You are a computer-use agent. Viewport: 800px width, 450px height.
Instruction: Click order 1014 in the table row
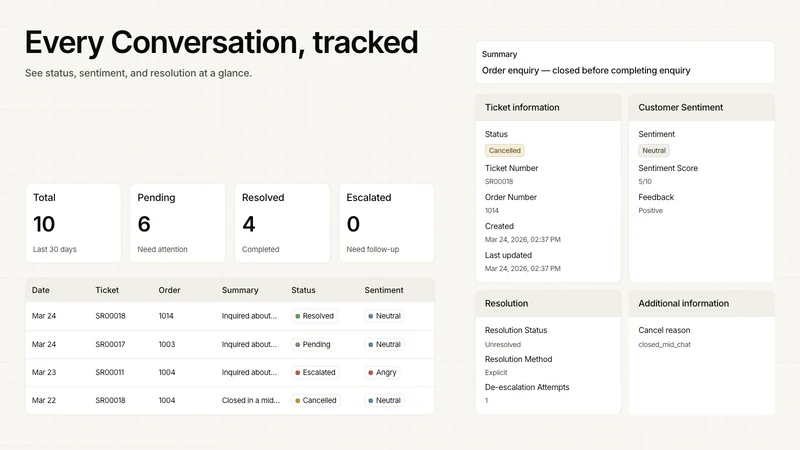[x=166, y=316]
